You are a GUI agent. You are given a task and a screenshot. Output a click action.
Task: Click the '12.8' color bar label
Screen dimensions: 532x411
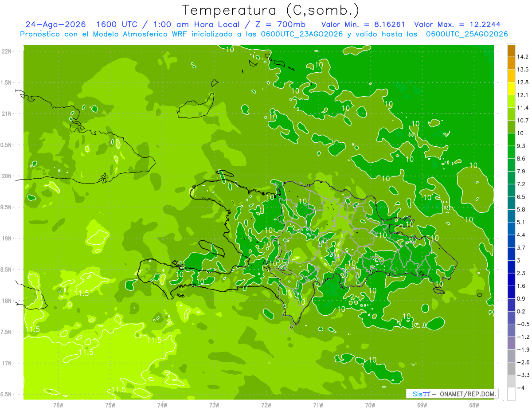pos(523,82)
